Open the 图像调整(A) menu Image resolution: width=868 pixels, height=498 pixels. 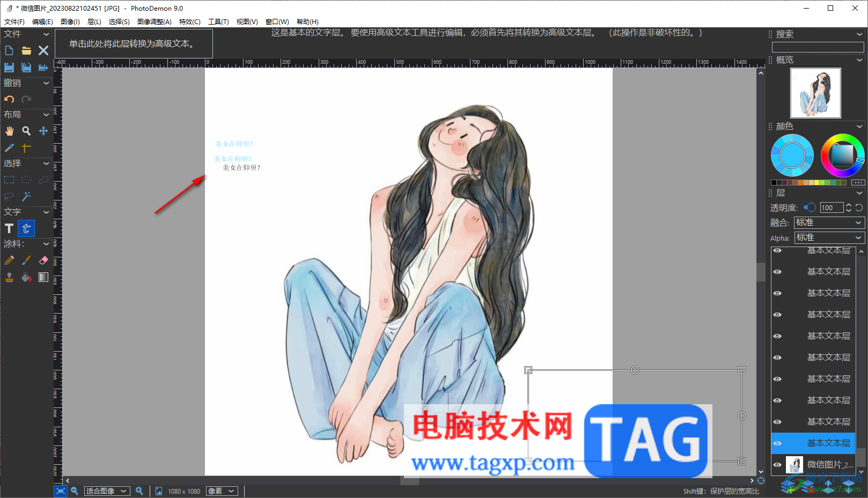pos(155,22)
